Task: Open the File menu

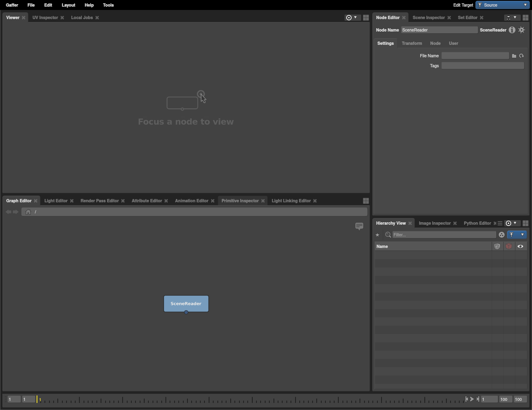Action: click(31, 5)
